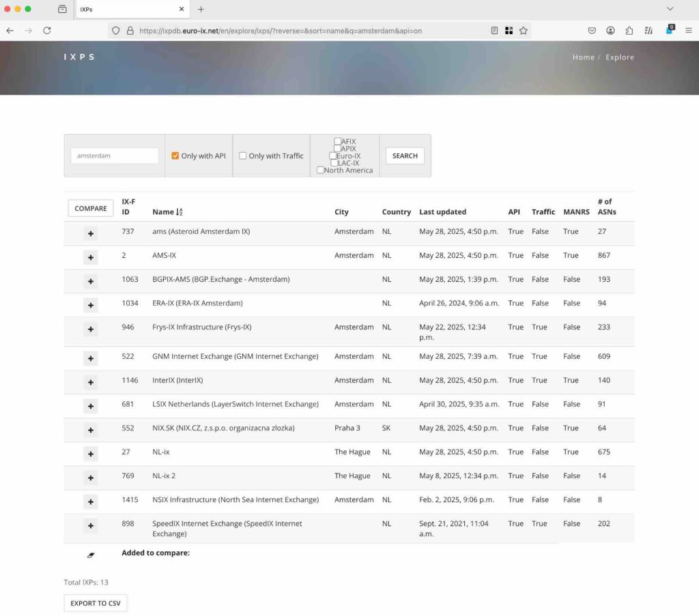Viewport: 699px width, 616px height.
Task: Uncheck the Only with API checkbox
Action: tap(175, 156)
